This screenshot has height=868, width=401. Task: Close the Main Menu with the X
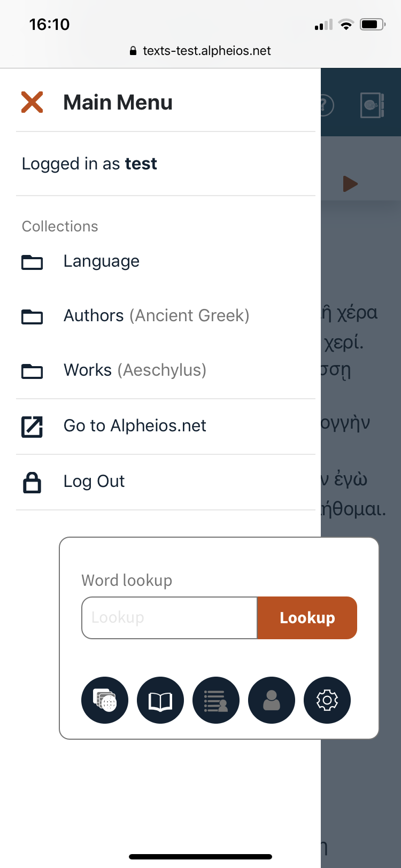point(32,102)
